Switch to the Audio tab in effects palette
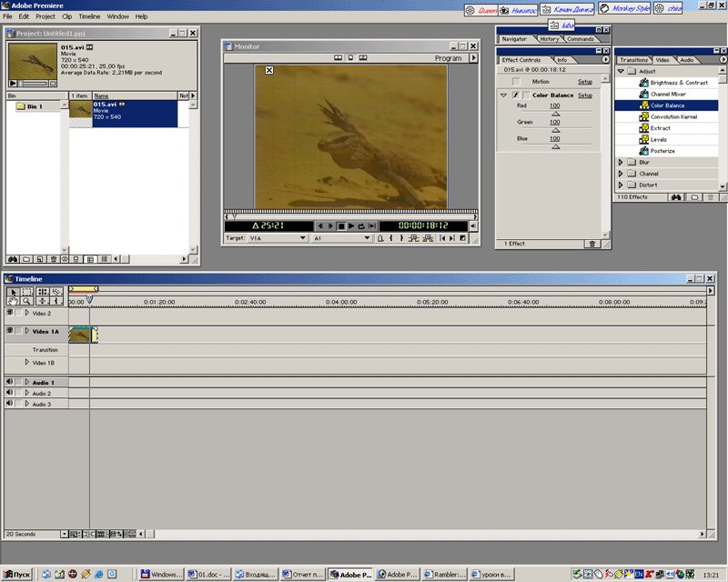This screenshot has width=728, height=582. [x=686, y=60]
